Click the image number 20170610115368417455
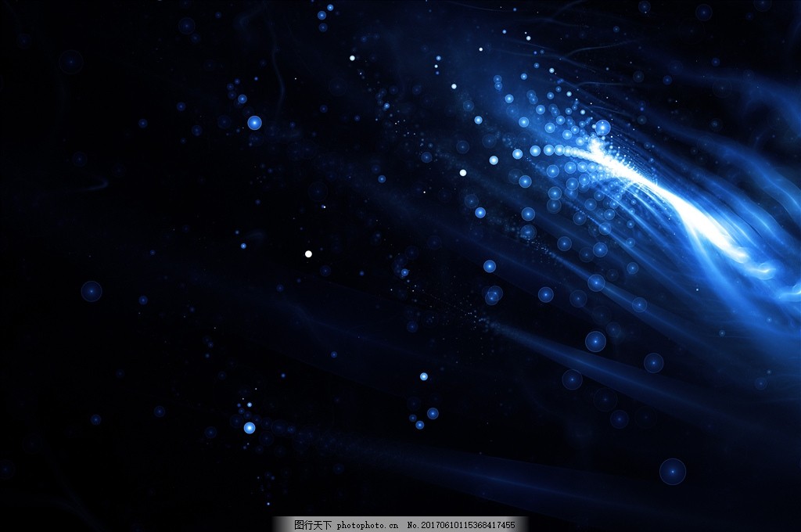The height and width of the screenshot is (532, 801). pyautogui.click(x=460, y=525)
